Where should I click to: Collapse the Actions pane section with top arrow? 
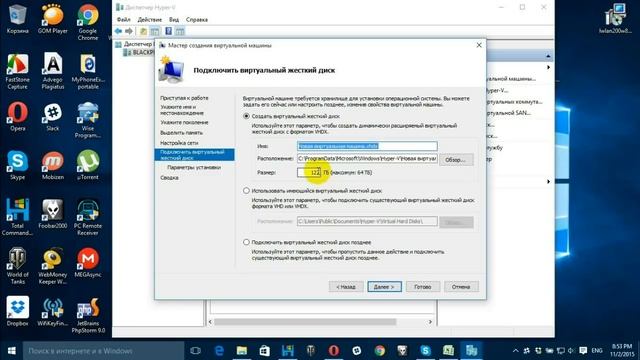tap(548, 56)
